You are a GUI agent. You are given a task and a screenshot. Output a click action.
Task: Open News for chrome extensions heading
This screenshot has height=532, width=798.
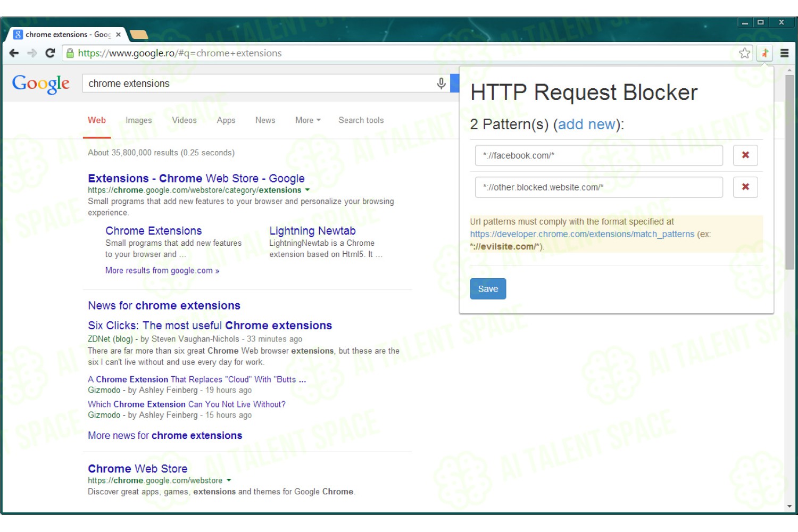(x=164, y=305)
